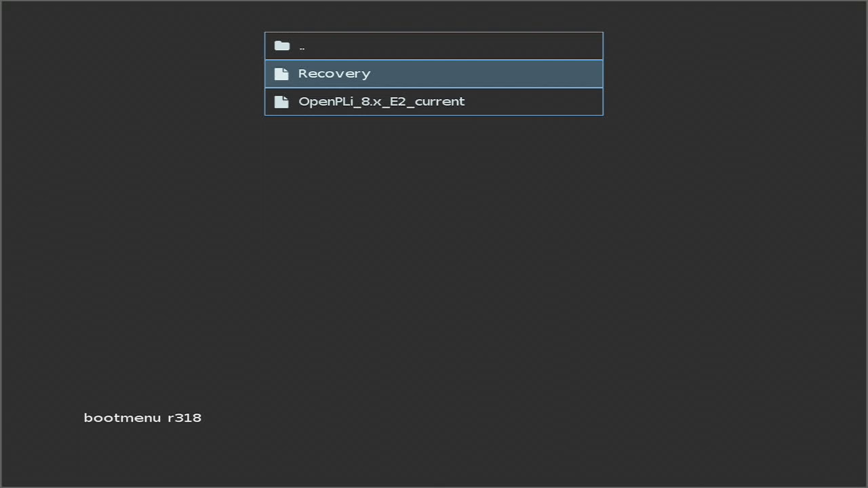The height and width of the screenshot is (488, 868).
Task: Click the two-dot parent directory label
Action: pyautogui.click(x=302, y=47)
